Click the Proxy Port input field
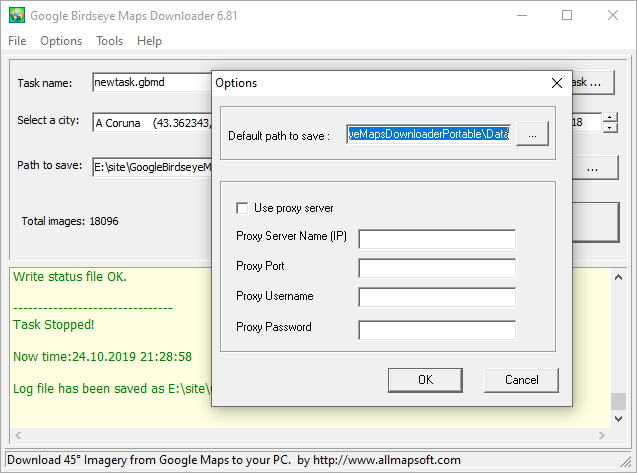This screenshot has height=473, width=637. (437, 268)
